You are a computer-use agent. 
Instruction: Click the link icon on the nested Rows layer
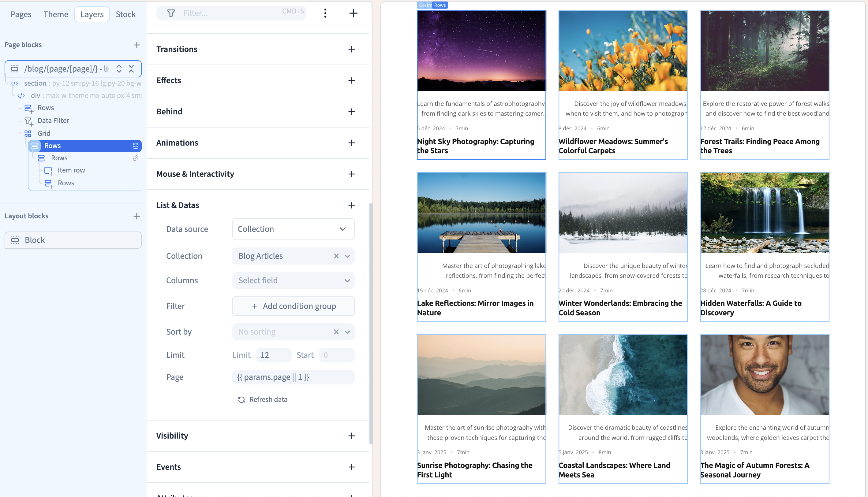coord(136,158)
